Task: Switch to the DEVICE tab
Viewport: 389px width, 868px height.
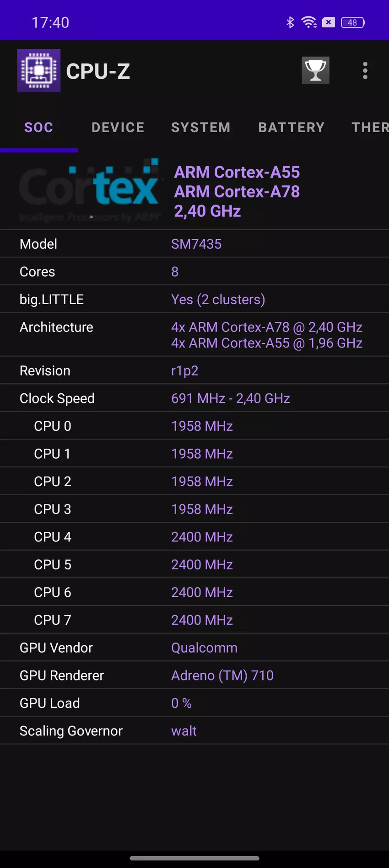Action: (x=118, y=127)
